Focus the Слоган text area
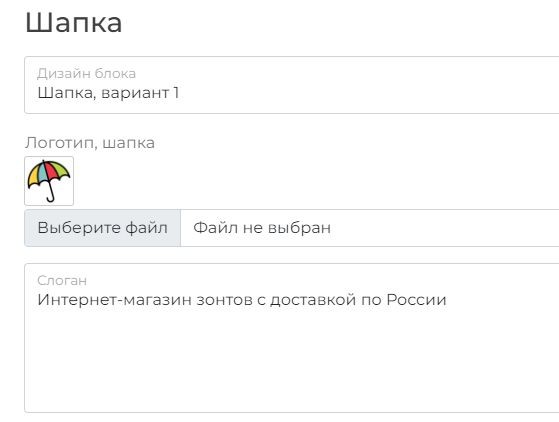The image size is (559, 422). click(x=292, y=338)
